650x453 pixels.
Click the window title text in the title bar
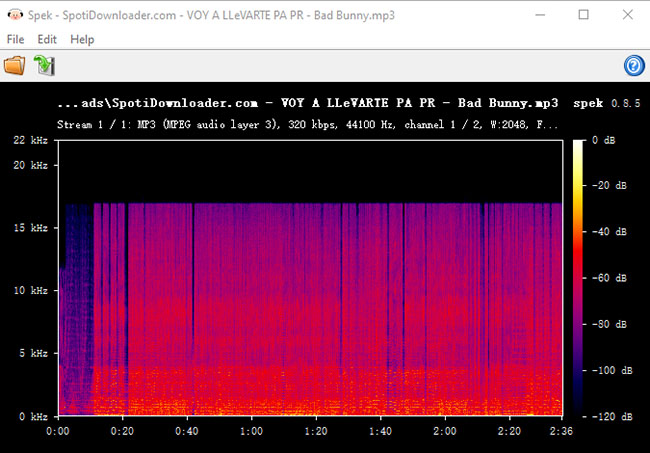pyautogui.click(x=211, y=15)
